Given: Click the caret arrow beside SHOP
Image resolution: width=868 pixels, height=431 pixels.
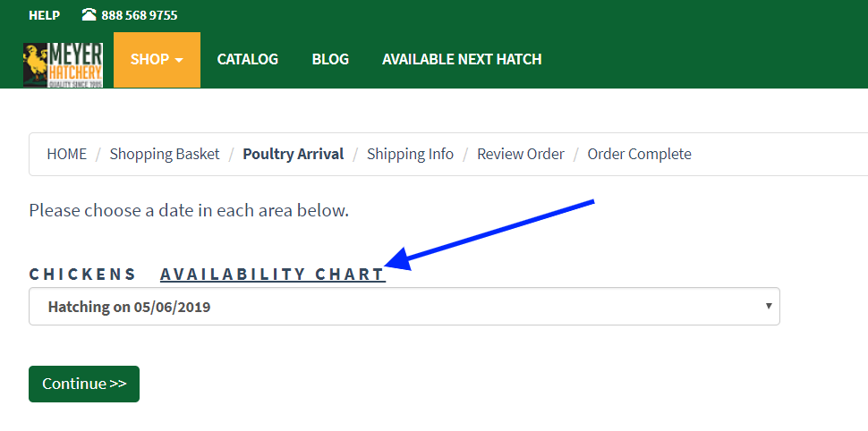Looking at the screenshot, I should coord(179,60).
